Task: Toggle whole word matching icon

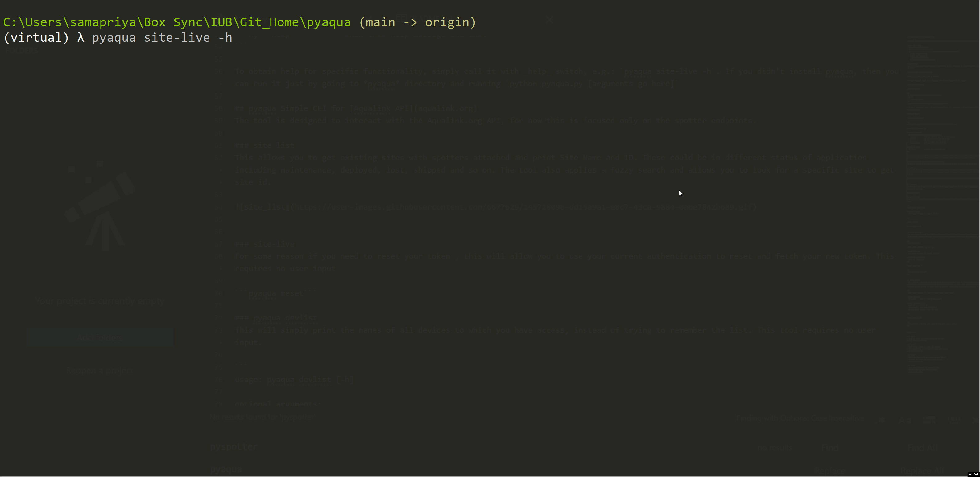Action: [929, 420]
